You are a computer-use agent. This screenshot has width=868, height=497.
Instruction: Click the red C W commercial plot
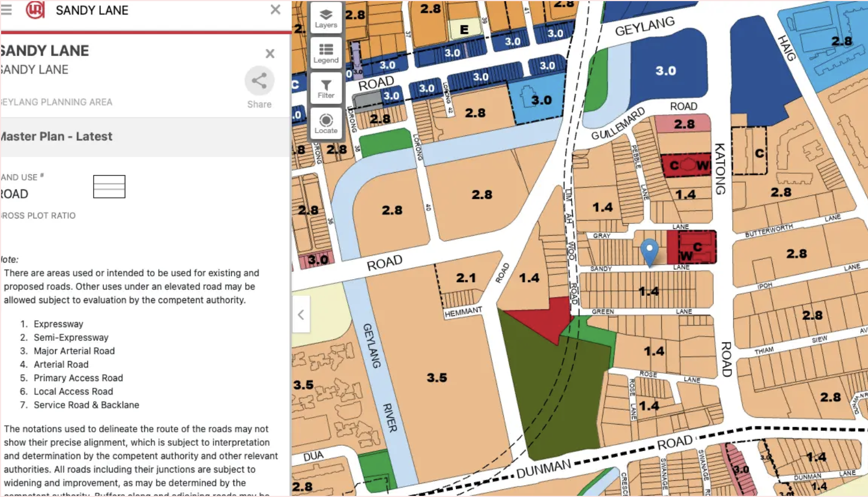(x=686, y=165)
